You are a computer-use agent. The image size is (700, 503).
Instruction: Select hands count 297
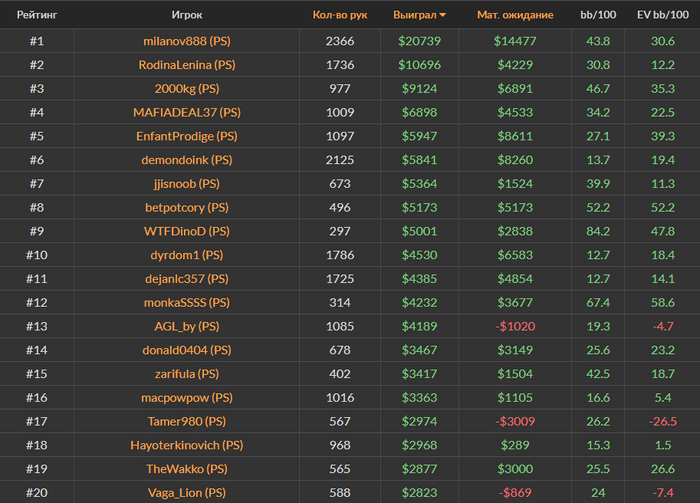pos(340,231)
